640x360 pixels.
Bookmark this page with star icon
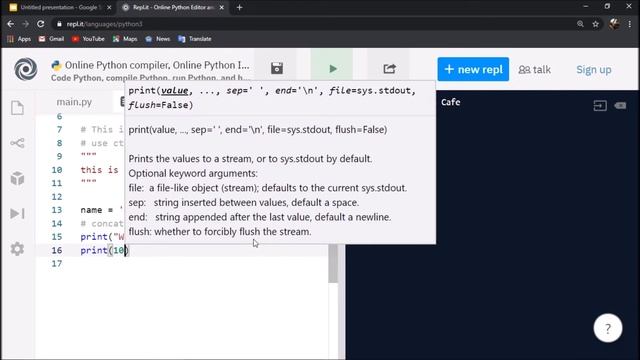(596, 24)
